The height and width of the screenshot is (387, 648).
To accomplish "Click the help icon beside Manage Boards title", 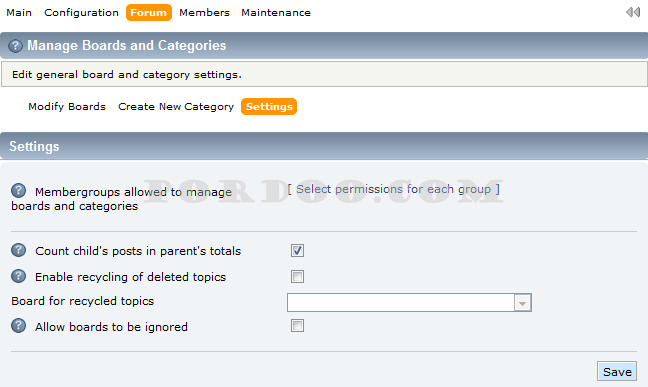I will pyautogui.click(x=15, y=45).
